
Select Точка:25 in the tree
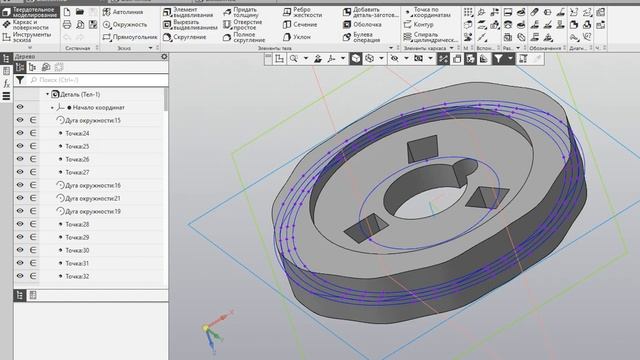[x=77, y=146]
